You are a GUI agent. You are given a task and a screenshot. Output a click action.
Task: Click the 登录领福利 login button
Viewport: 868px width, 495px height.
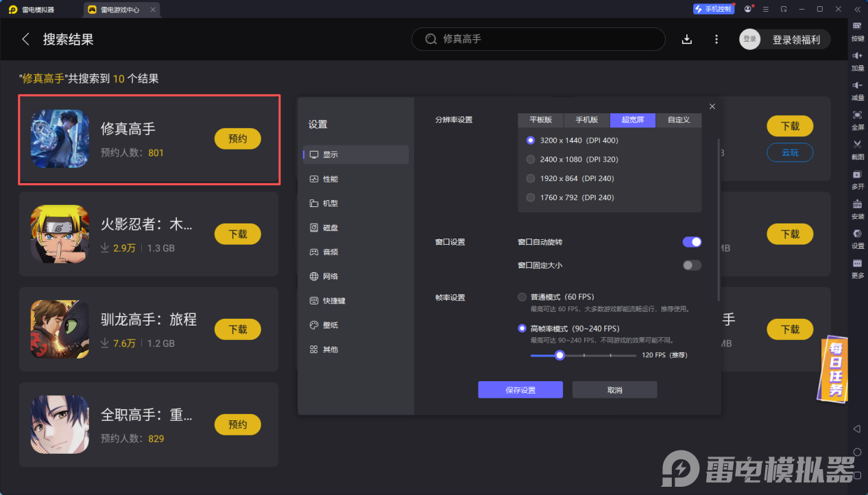(796, 39)
